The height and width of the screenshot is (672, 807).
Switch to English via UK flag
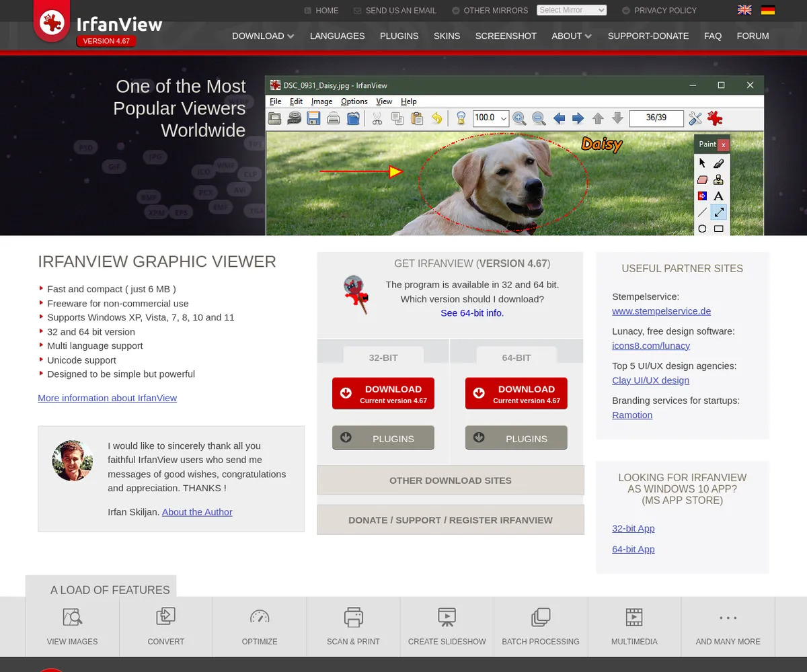744,10
